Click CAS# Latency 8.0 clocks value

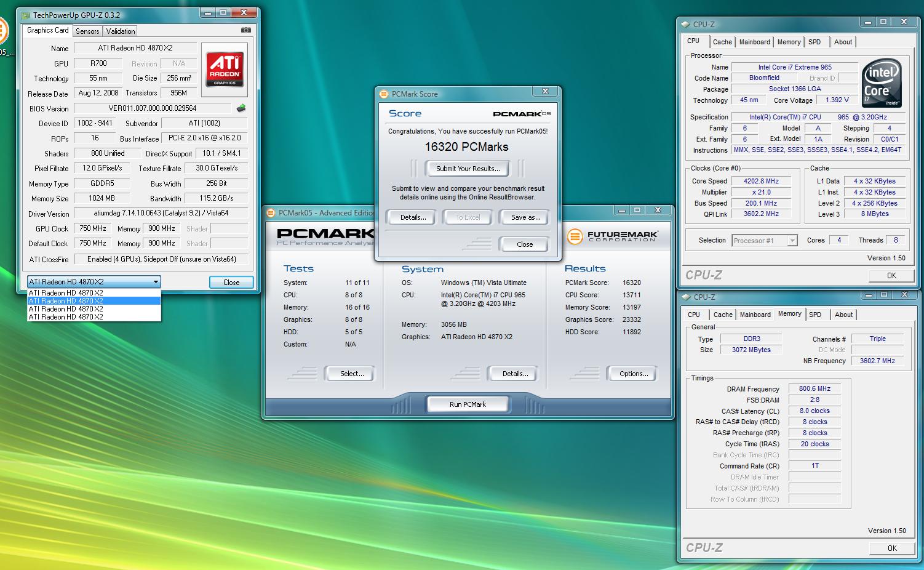[x=814, y=411]
